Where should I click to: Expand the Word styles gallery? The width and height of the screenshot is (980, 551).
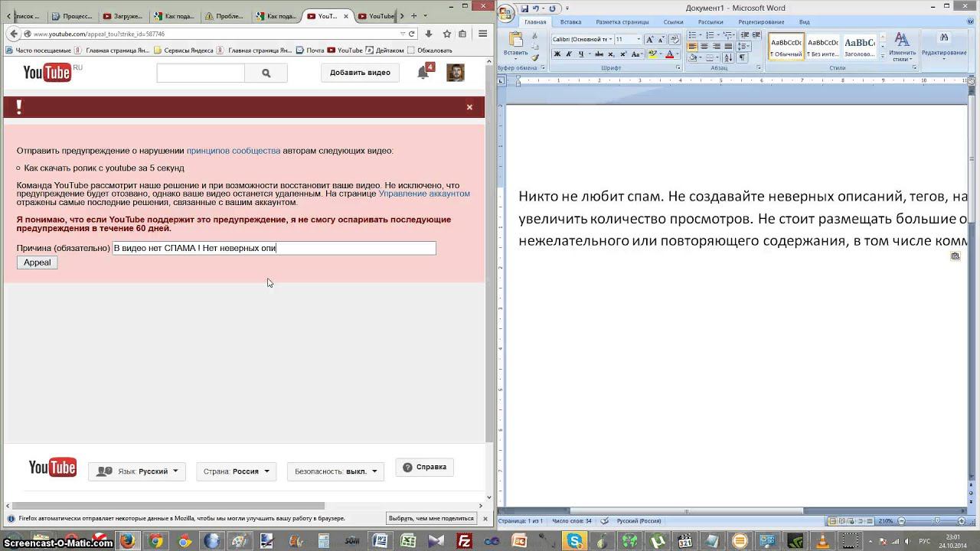click(x=882, y=56)
